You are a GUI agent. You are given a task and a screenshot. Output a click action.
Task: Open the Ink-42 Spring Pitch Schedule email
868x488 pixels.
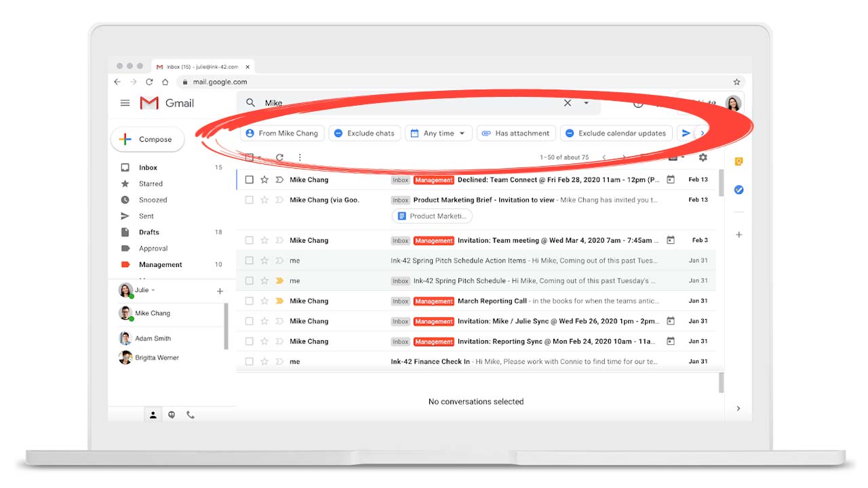pyautogui.click(x=475, y=281)
